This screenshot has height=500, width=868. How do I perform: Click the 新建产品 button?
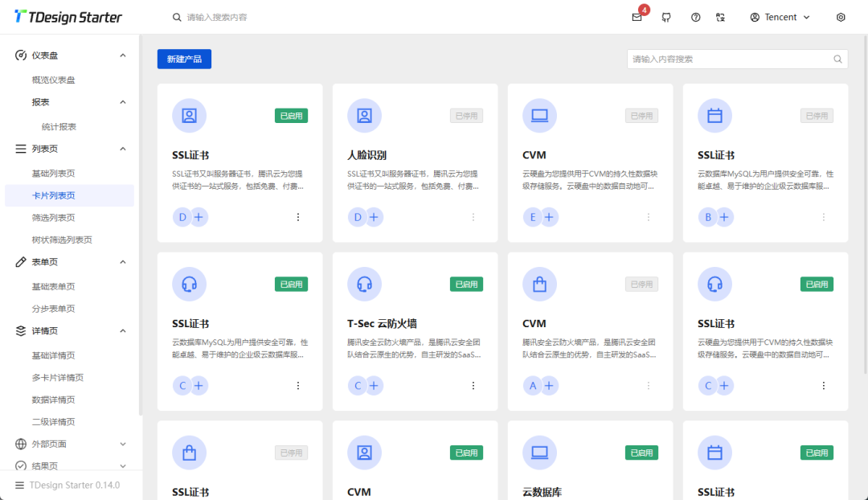pyautogui.click(x=184, y=59)
